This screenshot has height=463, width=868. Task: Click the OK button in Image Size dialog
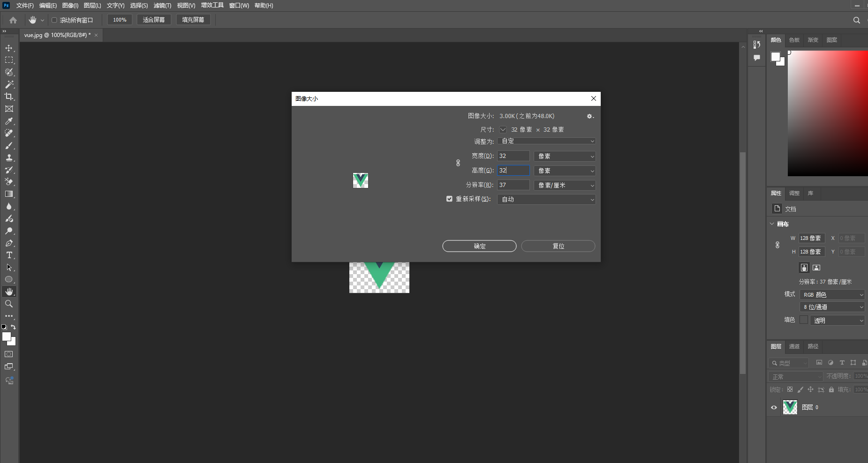pyautogui.click(x=479, y=246)
